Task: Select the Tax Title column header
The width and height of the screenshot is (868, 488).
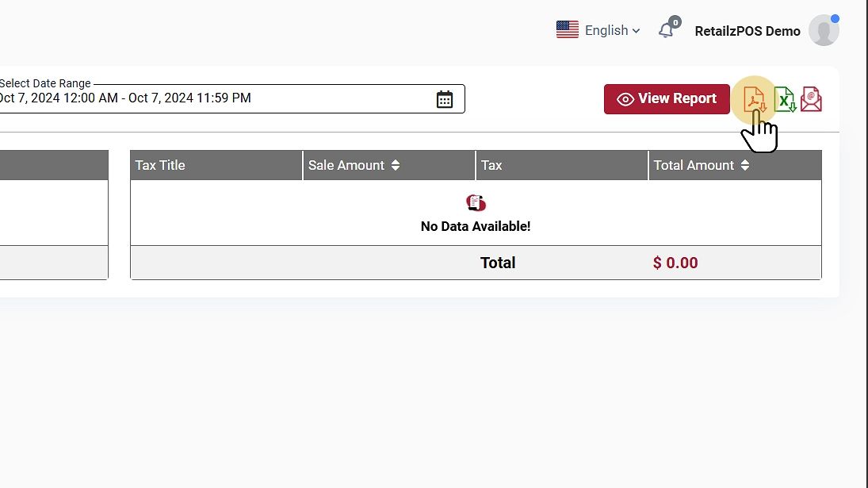Action: 160,165
